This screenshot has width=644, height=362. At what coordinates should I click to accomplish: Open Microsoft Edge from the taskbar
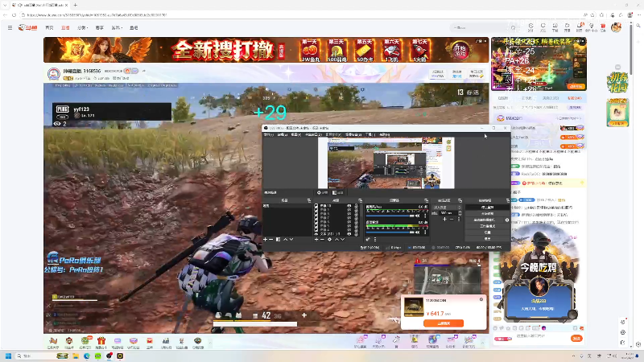point(87,356)
